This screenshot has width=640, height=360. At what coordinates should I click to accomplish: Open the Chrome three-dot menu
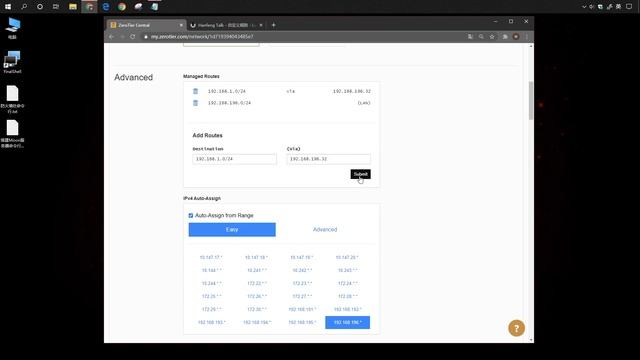(527, 37)
